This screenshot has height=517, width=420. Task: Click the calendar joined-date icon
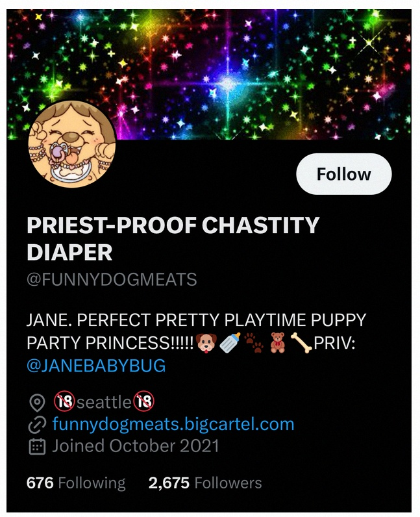(37, 446)
